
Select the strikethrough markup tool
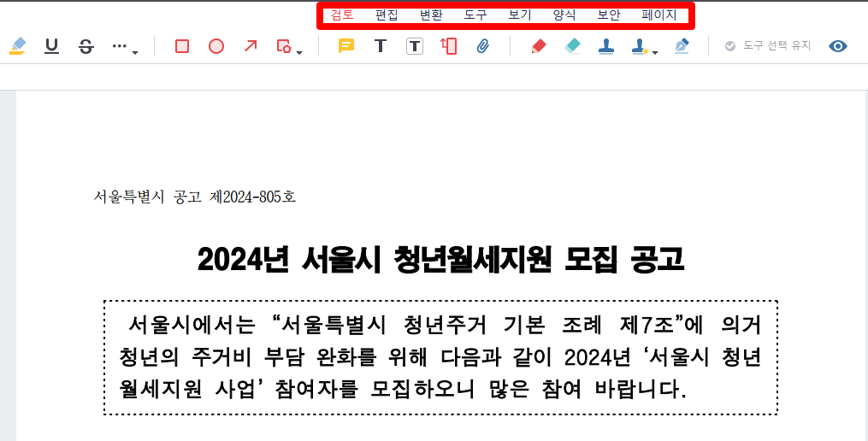click(x=86, y=46)
